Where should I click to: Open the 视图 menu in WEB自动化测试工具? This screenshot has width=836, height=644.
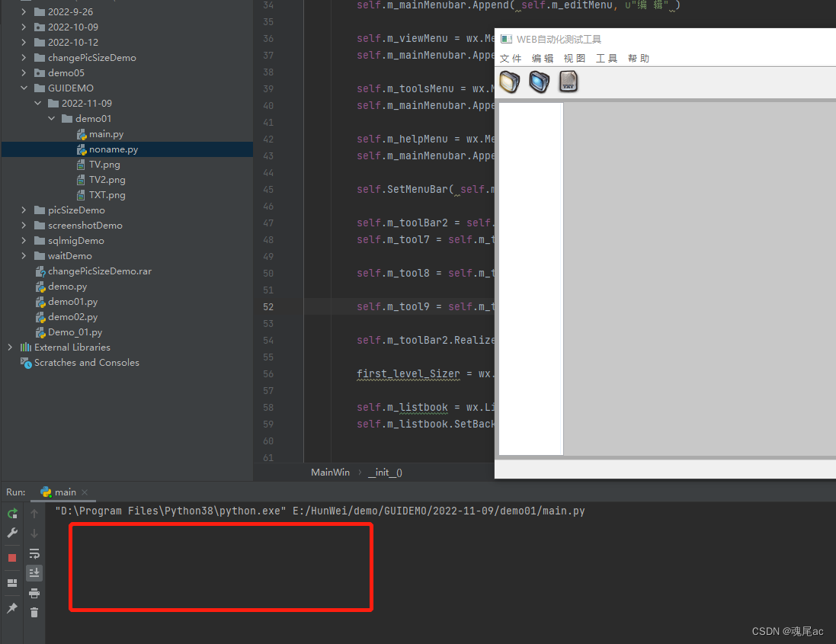pyautogui.click(x=575, y=58)
